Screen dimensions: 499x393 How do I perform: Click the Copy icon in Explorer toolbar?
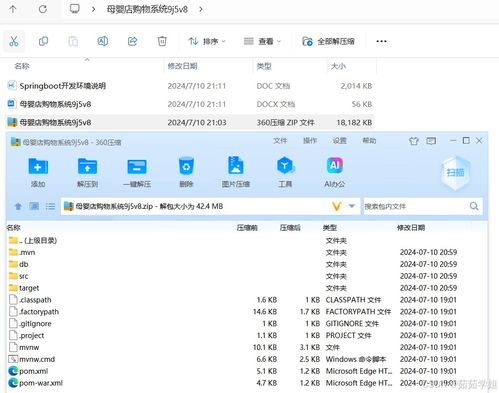43,41
